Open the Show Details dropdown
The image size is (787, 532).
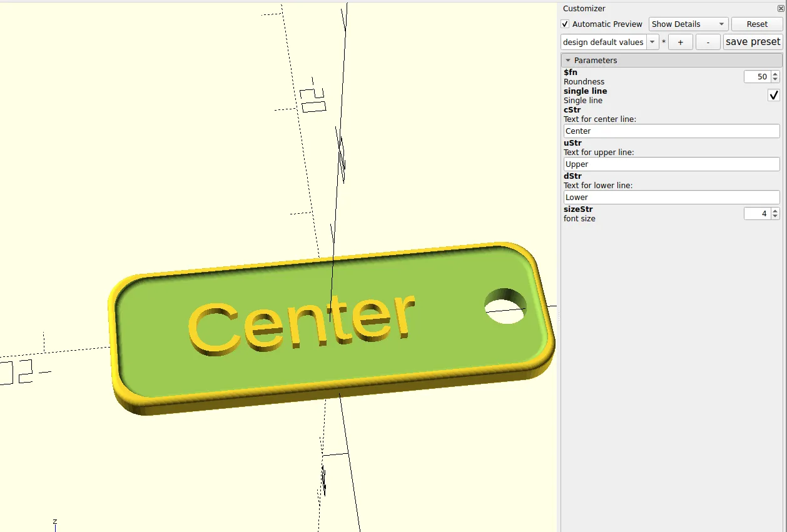pyautogui.click(x=688, y=24)
